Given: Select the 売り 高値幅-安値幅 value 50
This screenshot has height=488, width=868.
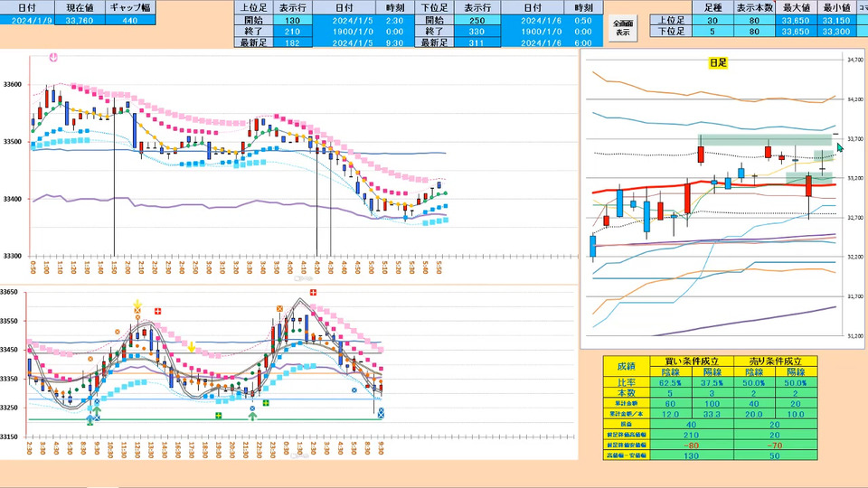Looking at the screenshot, I should [775, 455].
